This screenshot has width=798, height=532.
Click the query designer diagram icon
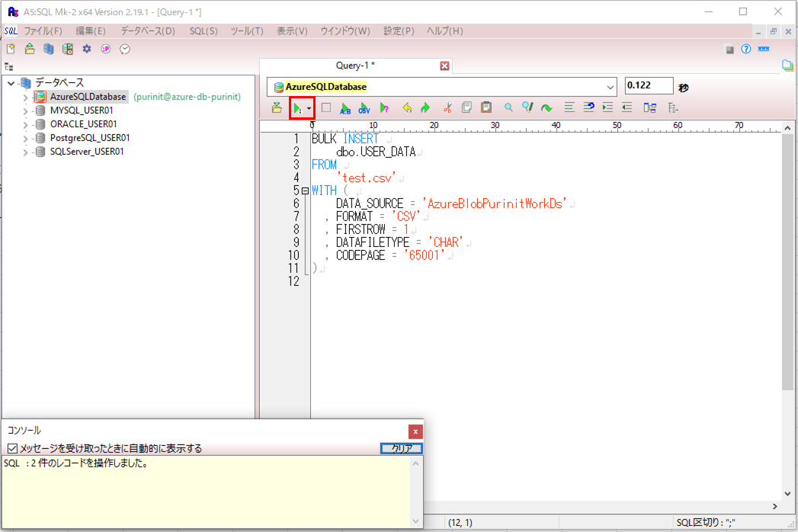[x=650, y=107]
